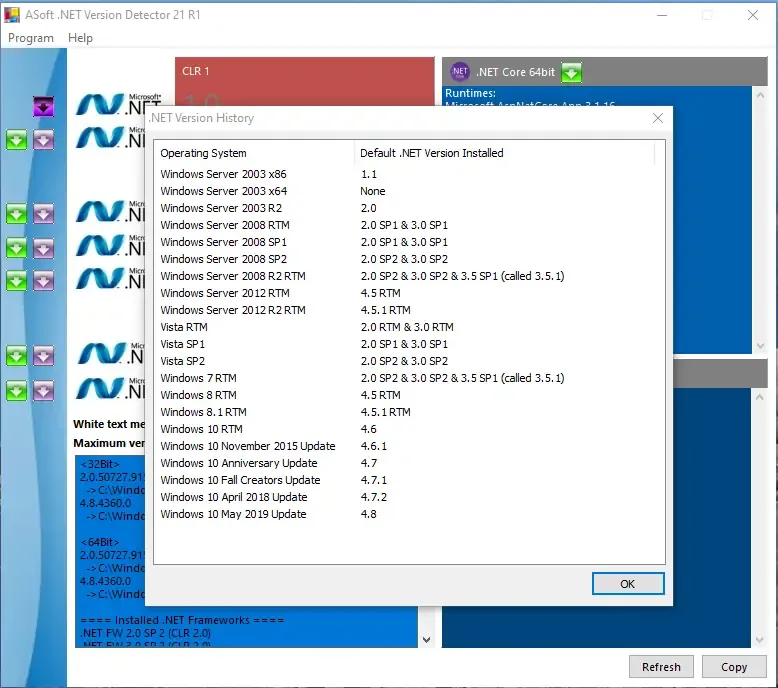
Task: Click the bottommost light purple download arrow in the left sidebar
Action: pos(44,391)
